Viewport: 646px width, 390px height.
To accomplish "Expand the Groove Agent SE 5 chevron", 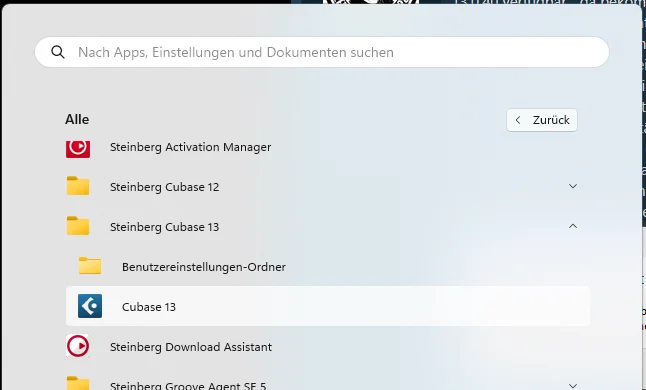I will click(x=573, y=386).
